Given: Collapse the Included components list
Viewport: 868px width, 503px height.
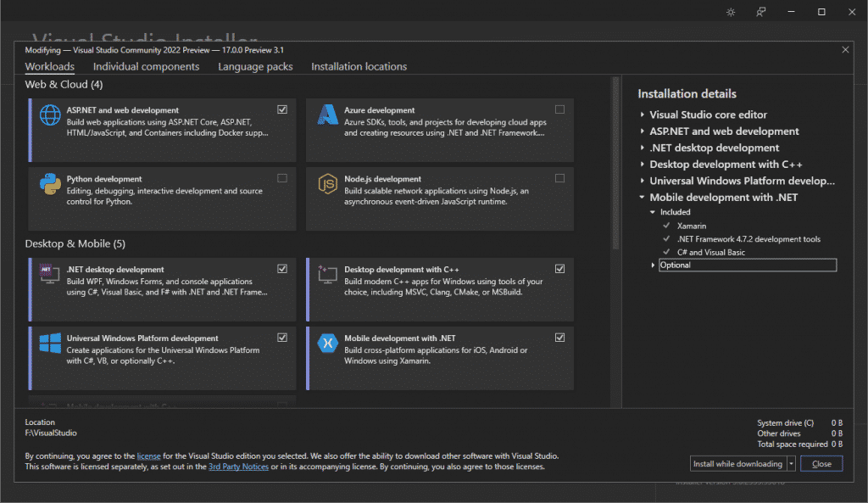Looking at the screenshot, I should point(653,212).
